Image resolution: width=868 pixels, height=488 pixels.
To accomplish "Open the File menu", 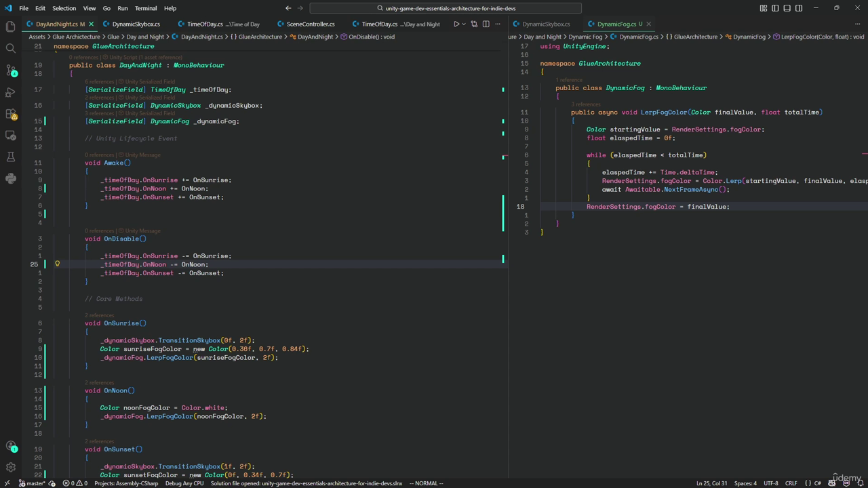I will point(24,8).
